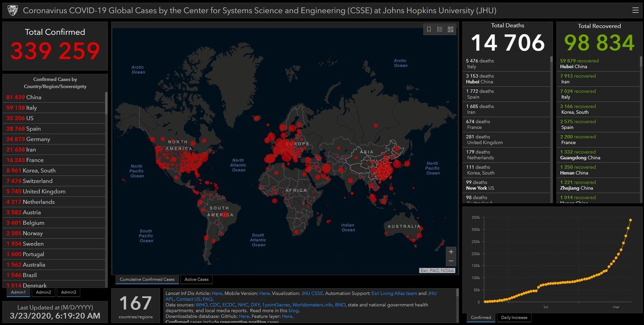Zoom out on the map with minus
The height and width of the screenshot is (325, 644).
click(x=451, y=261)
